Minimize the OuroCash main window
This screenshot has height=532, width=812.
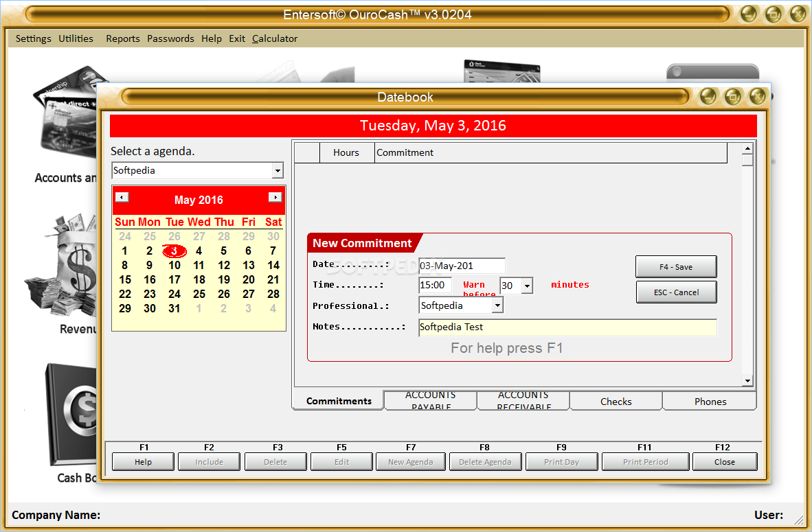click(x=748, y=14)
